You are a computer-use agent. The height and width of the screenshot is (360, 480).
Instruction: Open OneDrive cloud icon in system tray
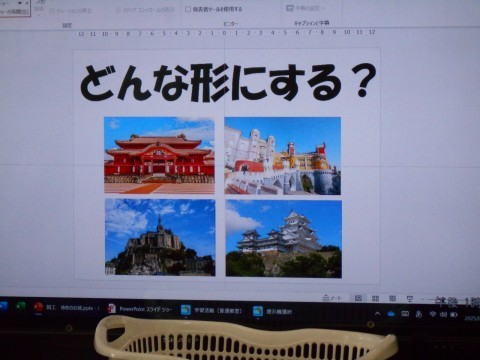point(391,314)
